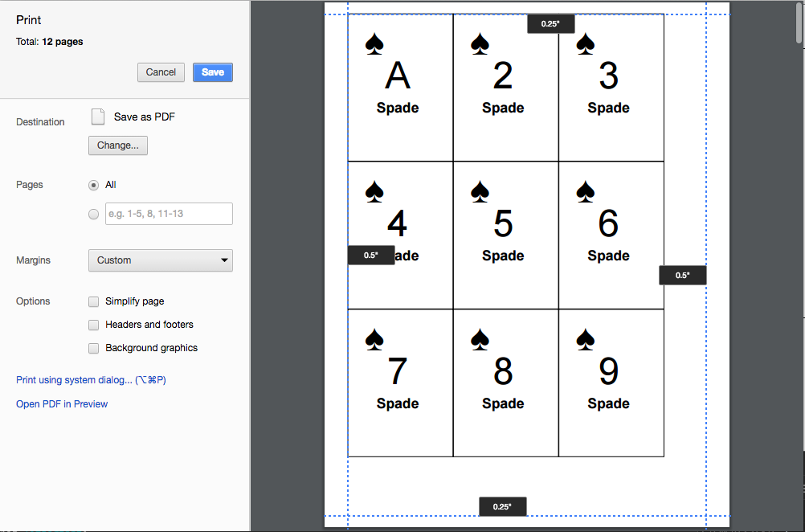The height and width of the screenshot is (532, 805).
Task: Click the spade icon on the 9 card
Action: (586, 339)
